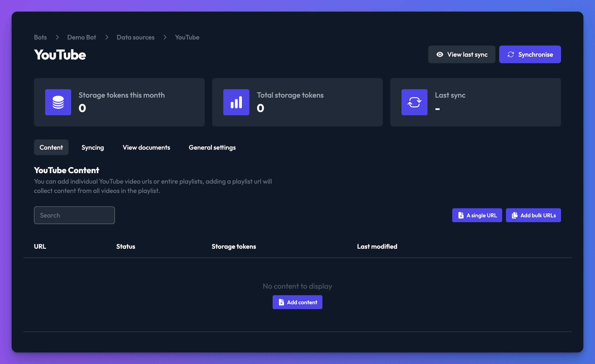595x364 pixels.
Task: Click the YouTube breadcrumb item
Action: point(187,37)
